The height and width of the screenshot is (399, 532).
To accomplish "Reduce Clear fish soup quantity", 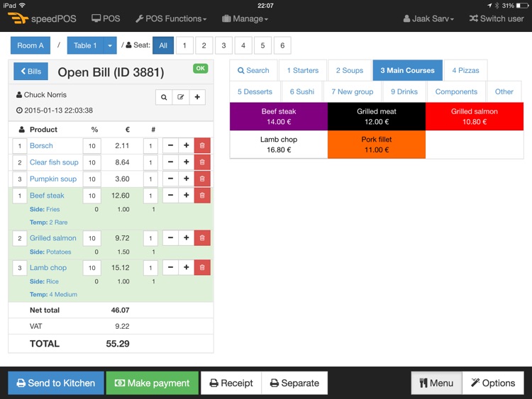I will pos(171,162).
